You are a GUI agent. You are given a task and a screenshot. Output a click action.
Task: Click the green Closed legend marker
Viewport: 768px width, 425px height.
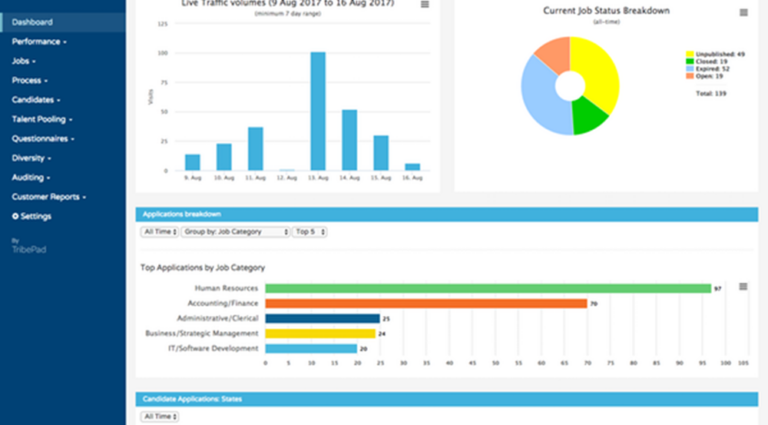tap(689, 61)
